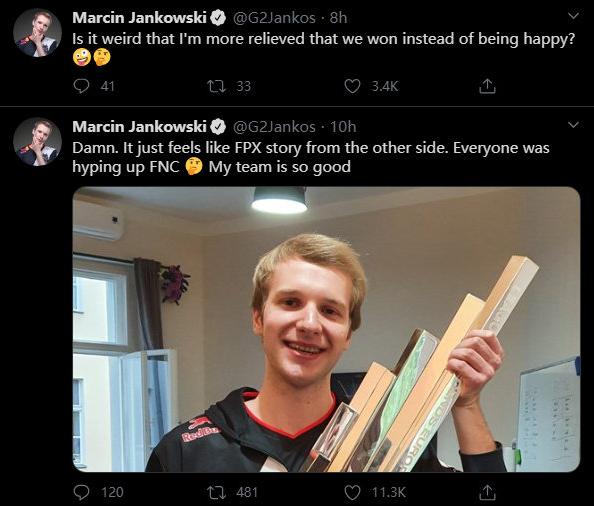Open @G2Jankos handle on second tweet

point(274,126)
